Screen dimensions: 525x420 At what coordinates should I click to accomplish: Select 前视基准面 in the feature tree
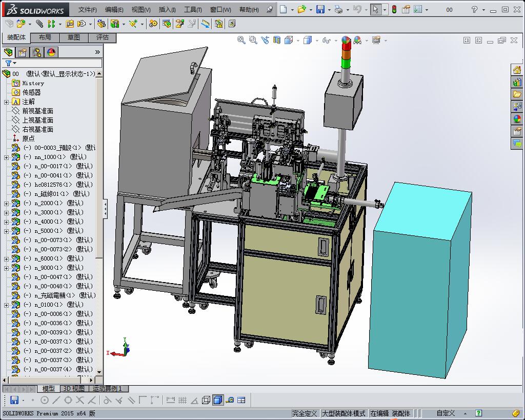pyautogui.click(x=37, y=111)
